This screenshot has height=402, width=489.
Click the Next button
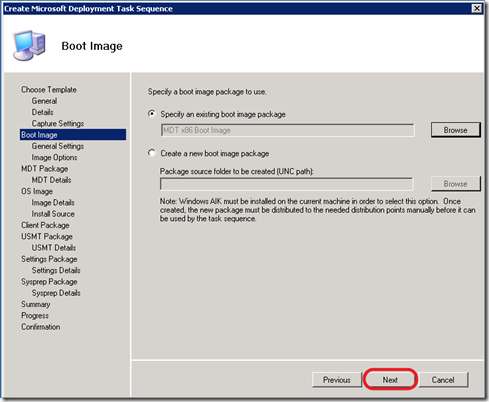[390, 380]
